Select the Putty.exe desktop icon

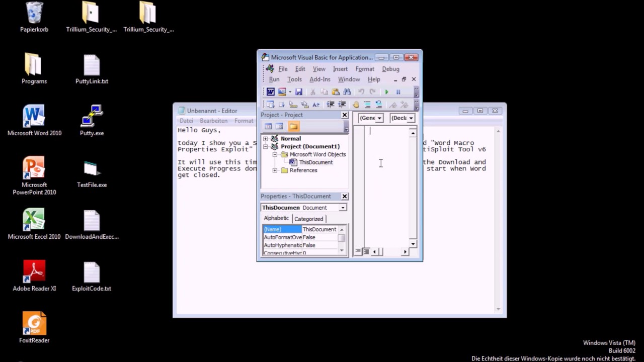(x=92, y=121)
